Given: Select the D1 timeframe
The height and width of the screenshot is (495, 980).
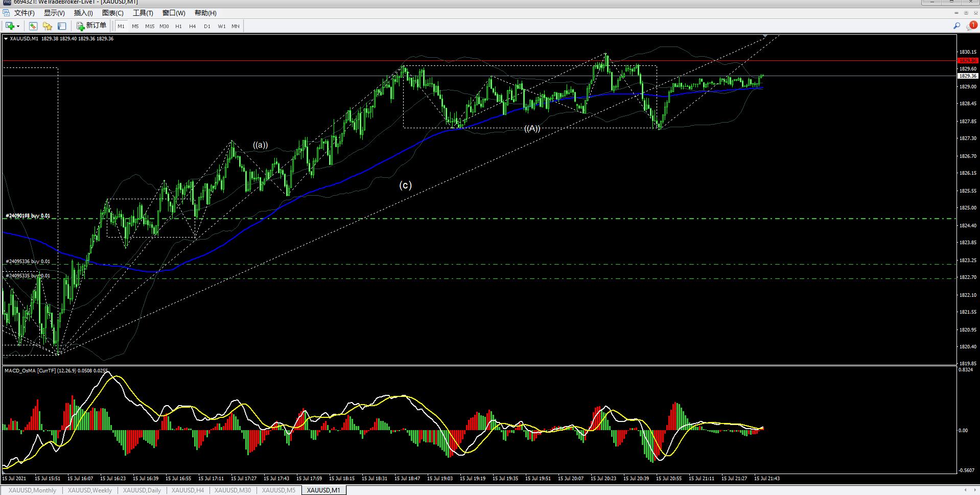Looking at the screenshot, I should coord(207,26).
